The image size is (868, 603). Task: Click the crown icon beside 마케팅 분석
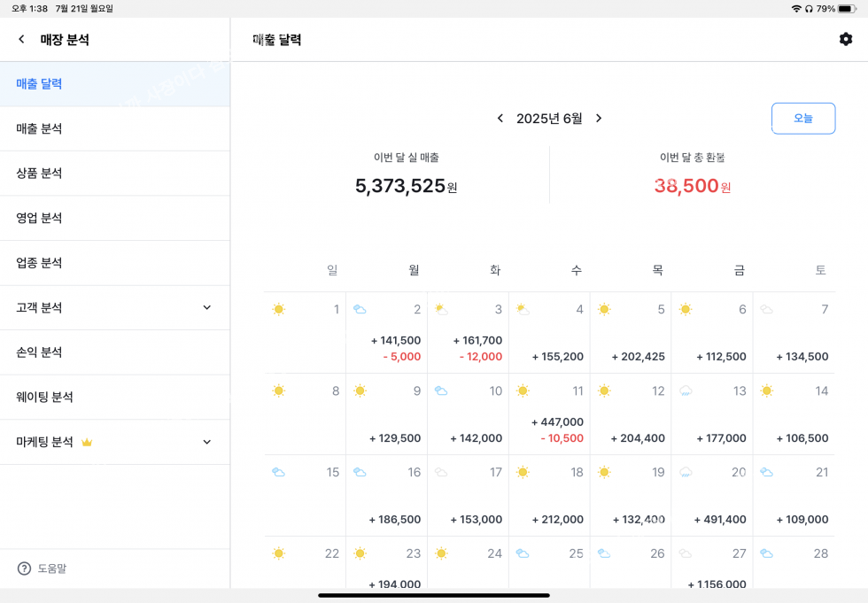point(87,442)
